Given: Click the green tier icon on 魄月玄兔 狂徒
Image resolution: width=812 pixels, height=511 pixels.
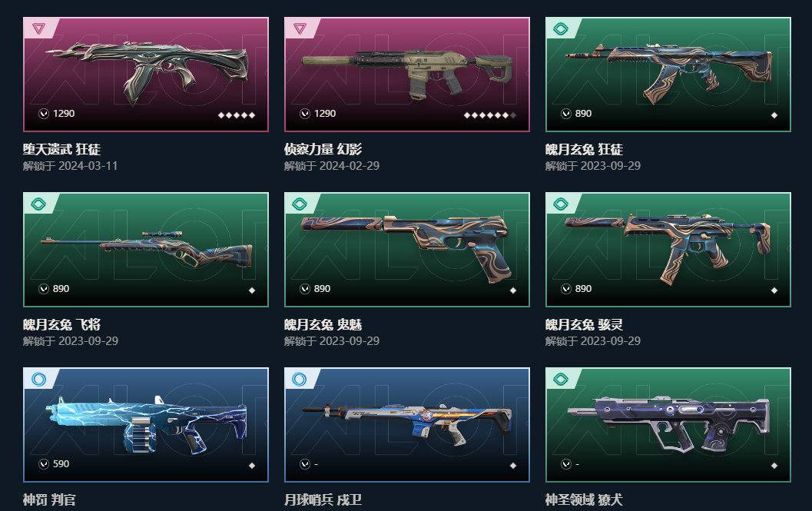Looking at the screenshot, I should (x=561, y=28).
